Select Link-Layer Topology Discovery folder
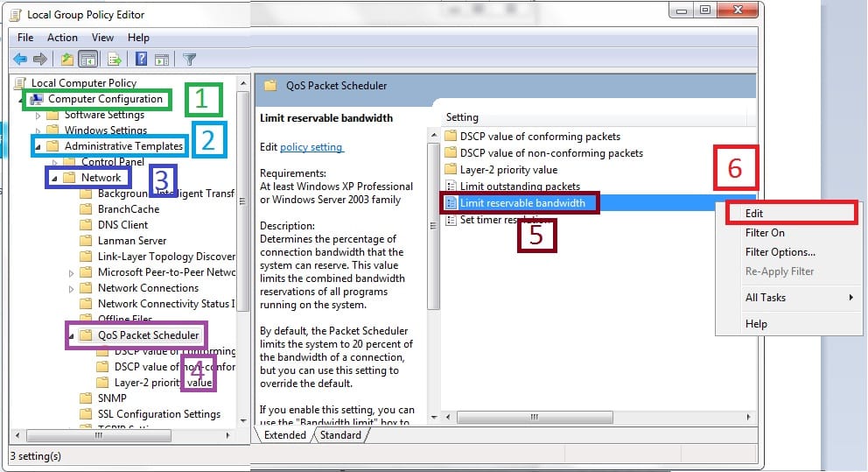Screen dimensions: 868x472 [166, 257]
